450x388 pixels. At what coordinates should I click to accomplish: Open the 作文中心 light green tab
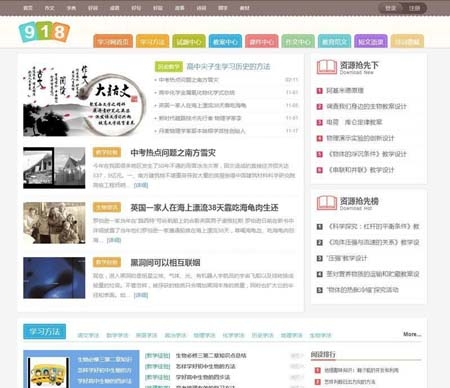(x=298, y=41)
